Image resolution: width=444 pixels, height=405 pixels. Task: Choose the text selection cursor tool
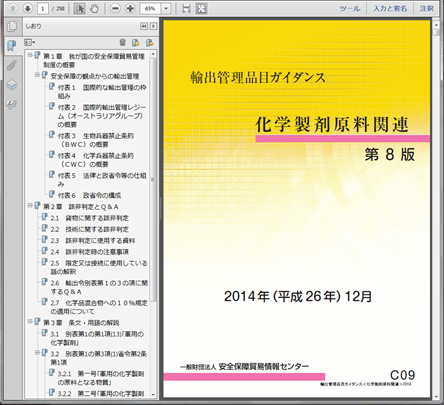(x=79, y=8)
